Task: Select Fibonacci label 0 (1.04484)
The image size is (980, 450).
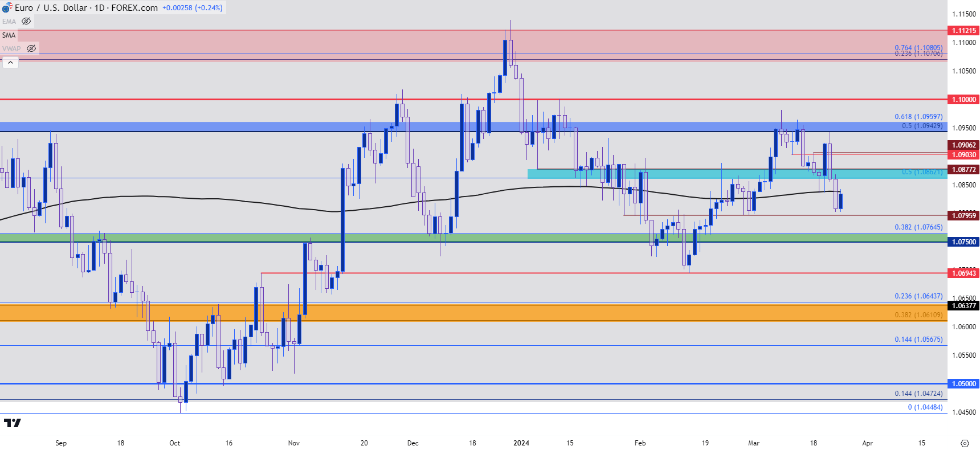Action: tap(925, 407)
